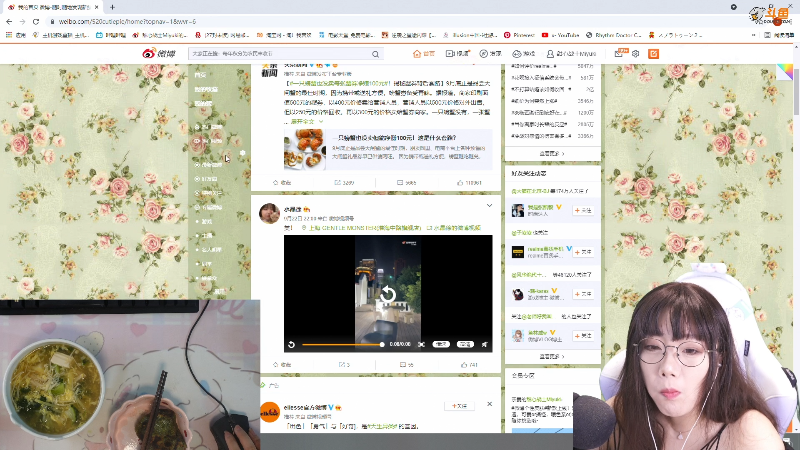
Task: Open the GENTLE MONSTER Shanghai location link
Action: (361, 228)
